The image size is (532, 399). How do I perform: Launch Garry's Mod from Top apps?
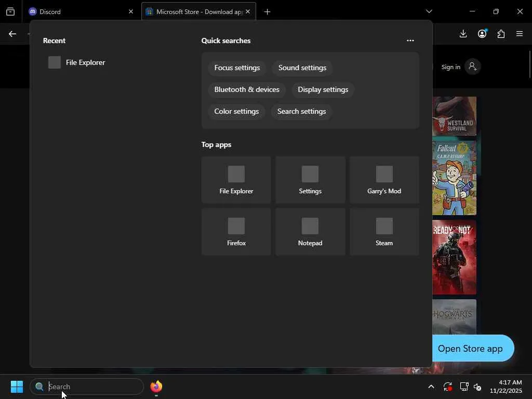click(x=384, y=180)
